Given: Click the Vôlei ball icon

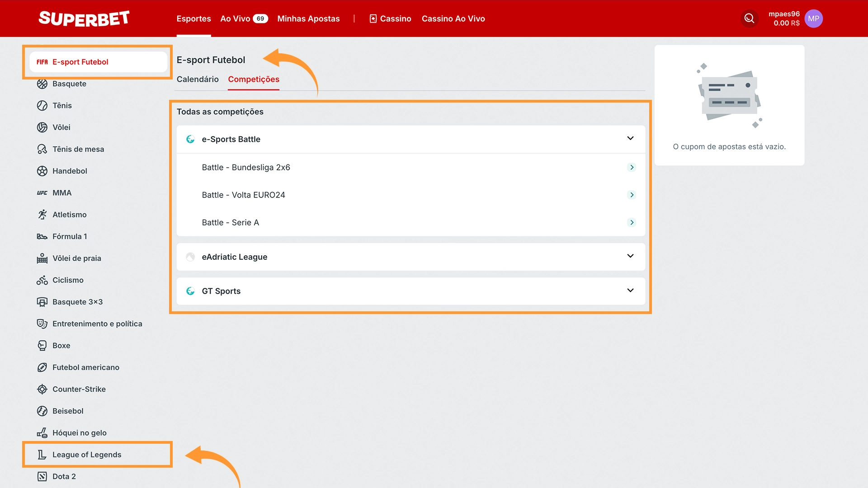Looking at the screenshot, I should tap(42, 127).
